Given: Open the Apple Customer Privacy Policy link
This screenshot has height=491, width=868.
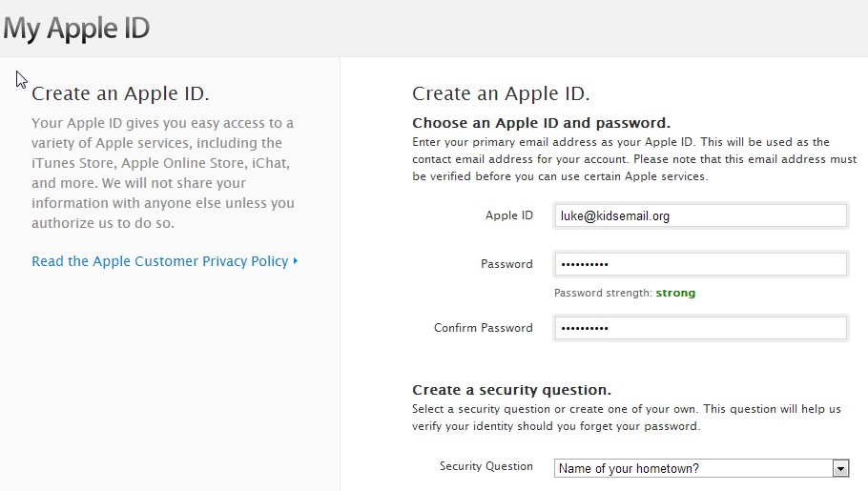Looking at the screenshot, I should 159,261.
